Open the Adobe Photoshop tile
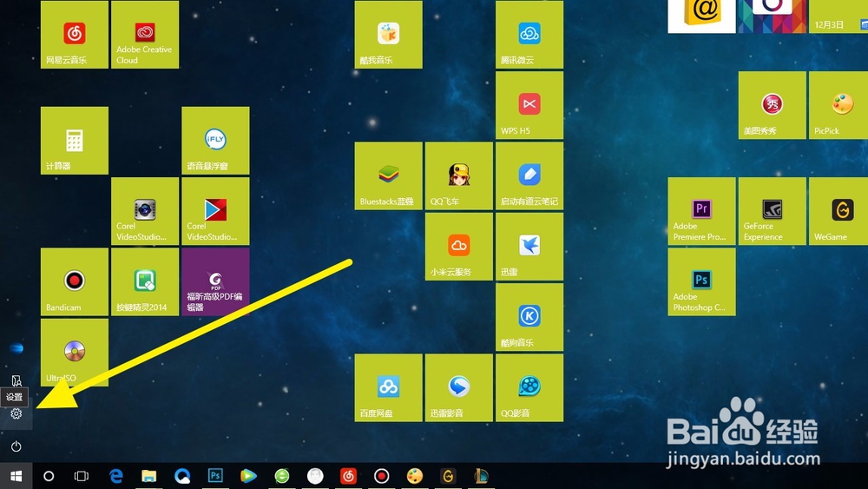This screenshot has height=489, width=868. point(701,282)
